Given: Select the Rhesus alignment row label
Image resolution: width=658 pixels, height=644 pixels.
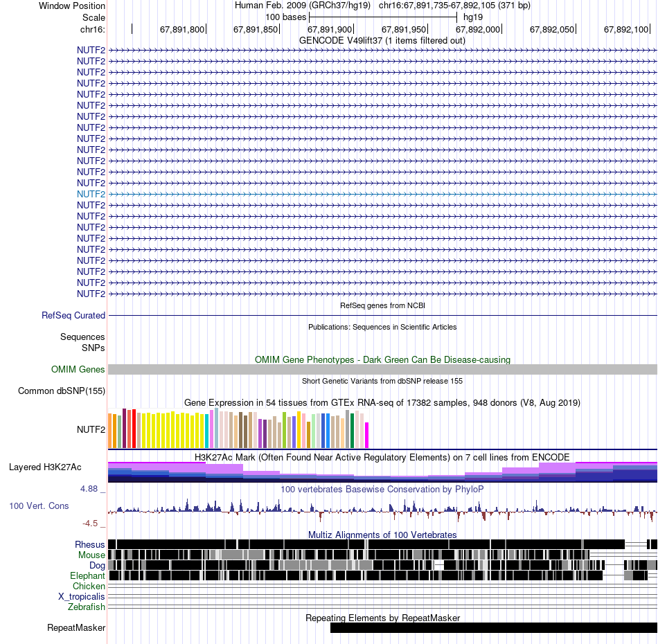Looking at the screenshot, I should pyautogui.click(x=90, y=544).
